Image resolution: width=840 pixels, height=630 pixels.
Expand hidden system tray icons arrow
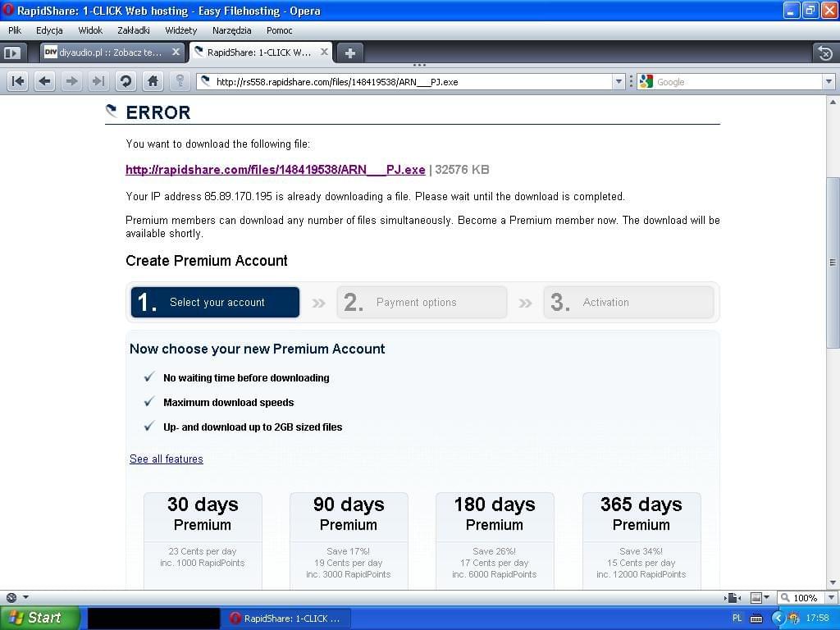(778, 619)
